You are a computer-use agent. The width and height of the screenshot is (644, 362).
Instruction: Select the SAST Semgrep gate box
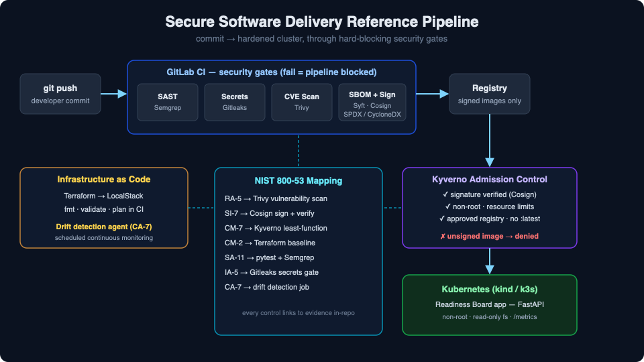tap(168, 102)
